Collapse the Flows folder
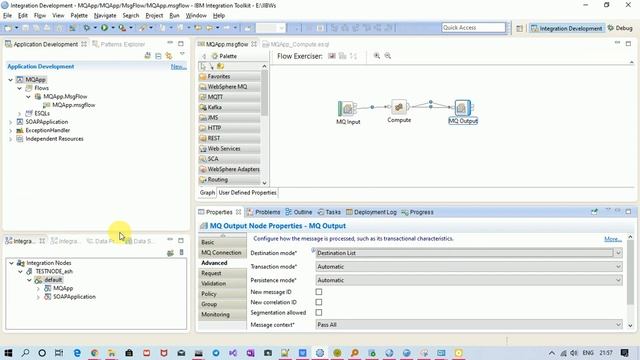Image resolution: width=640 pixels, height=360 pixels. 19,88
